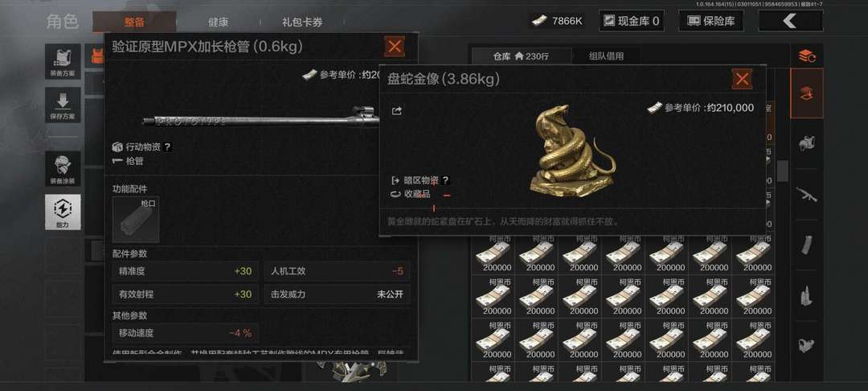
Task: Click the share icon on 盘蛇金像 panel
Action: coord(396,111)
